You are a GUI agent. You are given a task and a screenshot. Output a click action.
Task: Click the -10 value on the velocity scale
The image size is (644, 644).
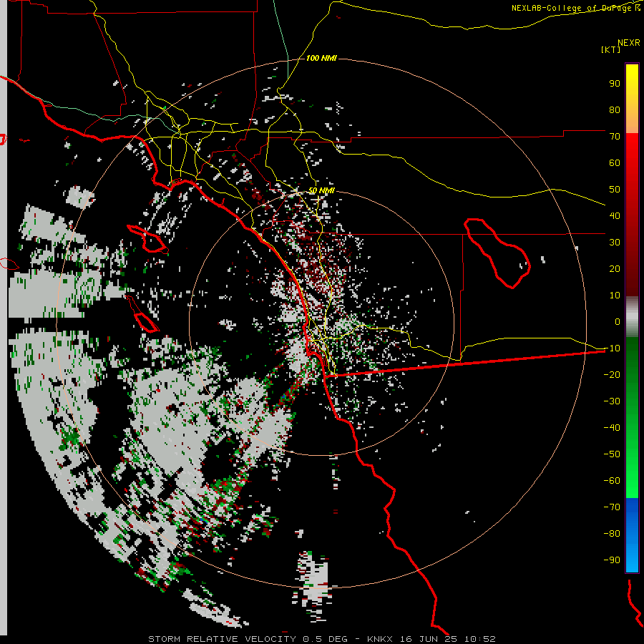point(612,348)
